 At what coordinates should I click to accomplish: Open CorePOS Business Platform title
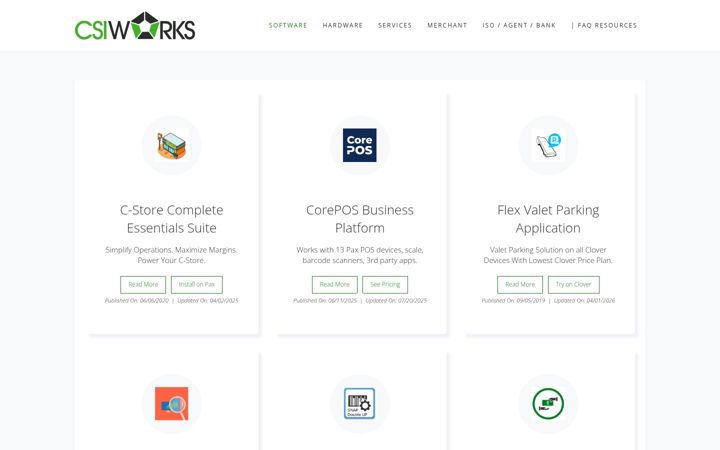coord(360,219)
